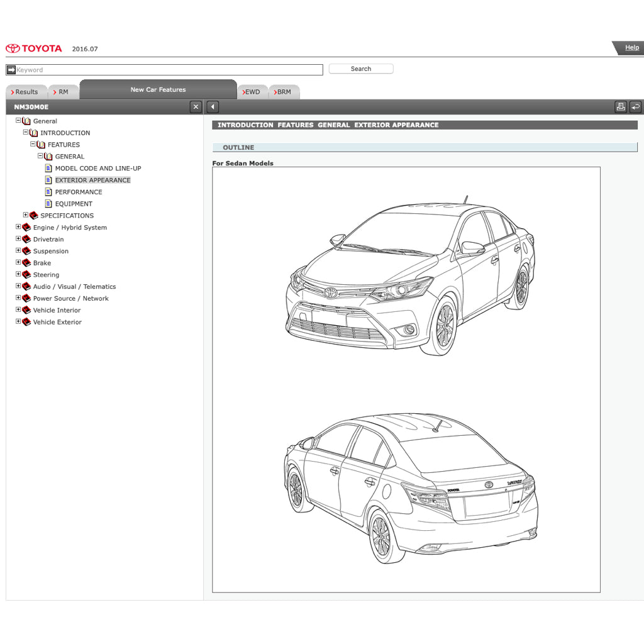Click inside the Keyword input field
This screenshot has width=644, height=644.
point(164,69)
